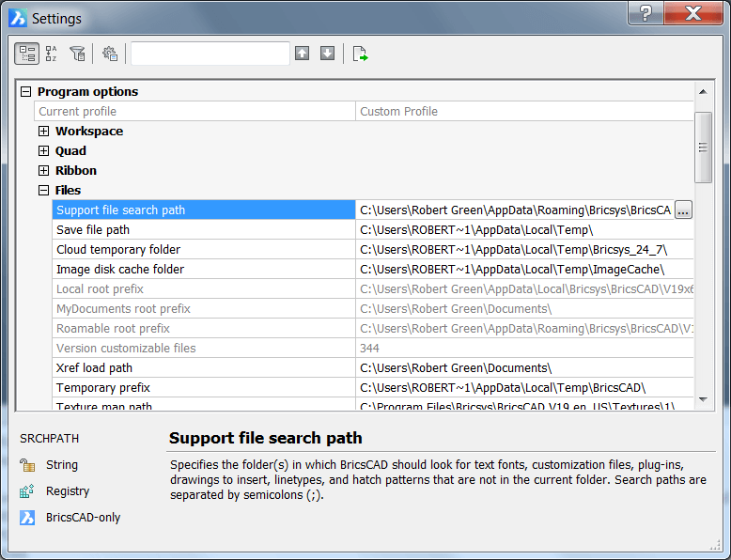Open the settings filter icon

click(77, 54)
